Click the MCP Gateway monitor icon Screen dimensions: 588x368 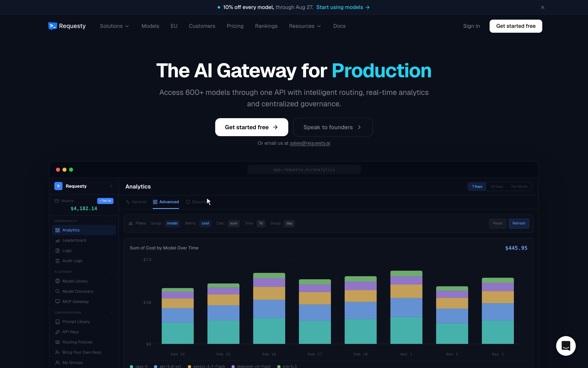[x=58, y=302]
